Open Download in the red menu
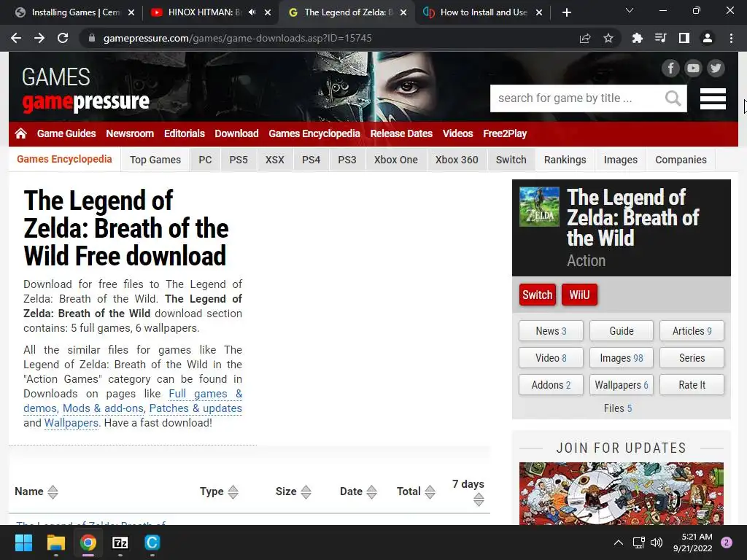747x560 pixels. pos(236,134)
